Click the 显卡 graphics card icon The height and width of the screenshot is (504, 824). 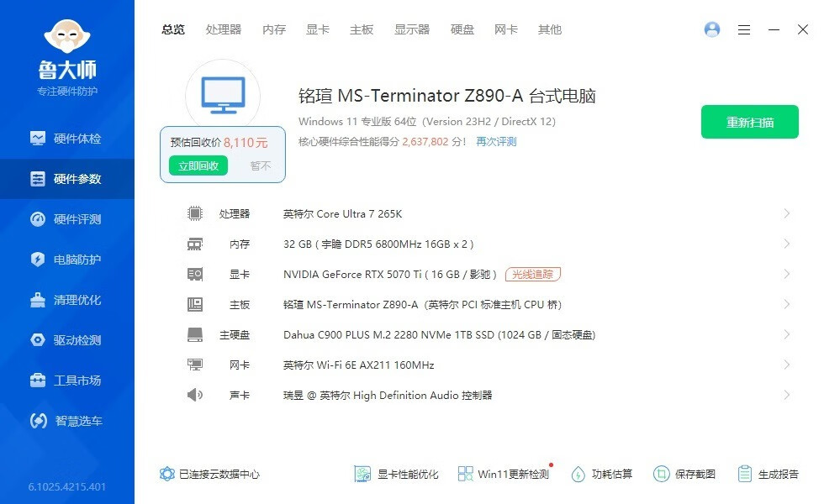195,274
